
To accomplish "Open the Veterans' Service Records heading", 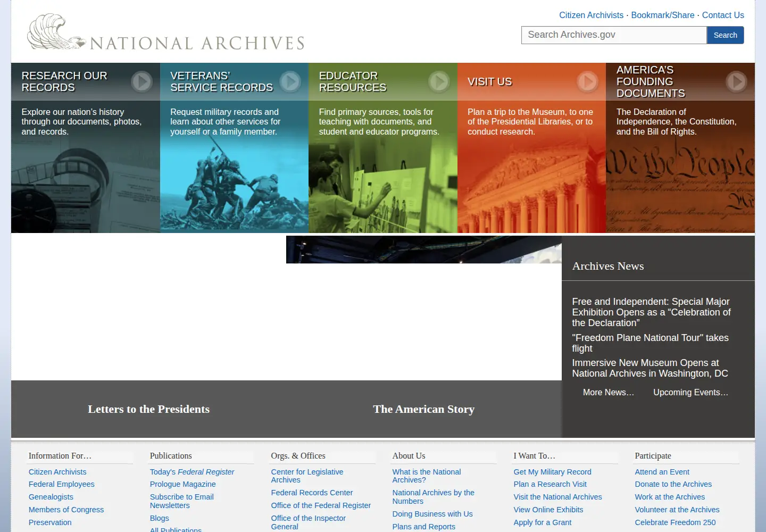I will point(221,81).
